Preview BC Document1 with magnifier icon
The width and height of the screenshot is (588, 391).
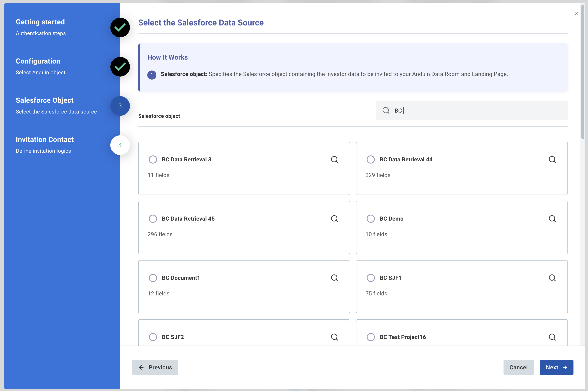tap(334, 278)
